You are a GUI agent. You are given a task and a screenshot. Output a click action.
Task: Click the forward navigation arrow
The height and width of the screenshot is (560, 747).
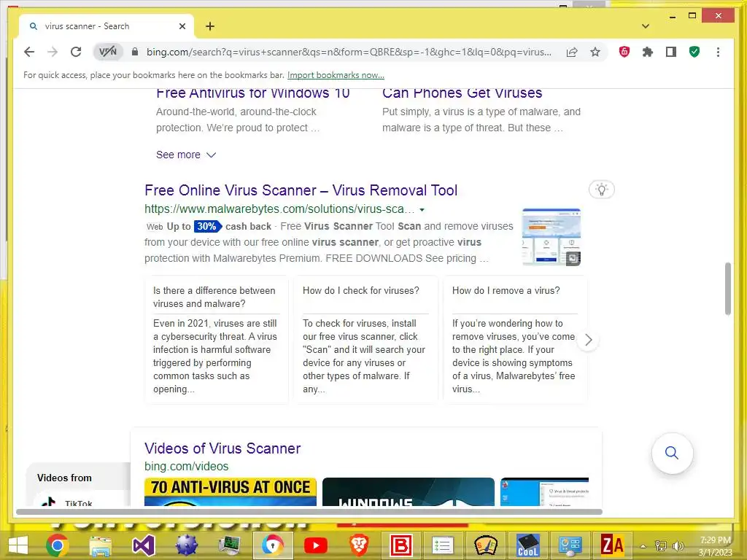tap(53, 52)
